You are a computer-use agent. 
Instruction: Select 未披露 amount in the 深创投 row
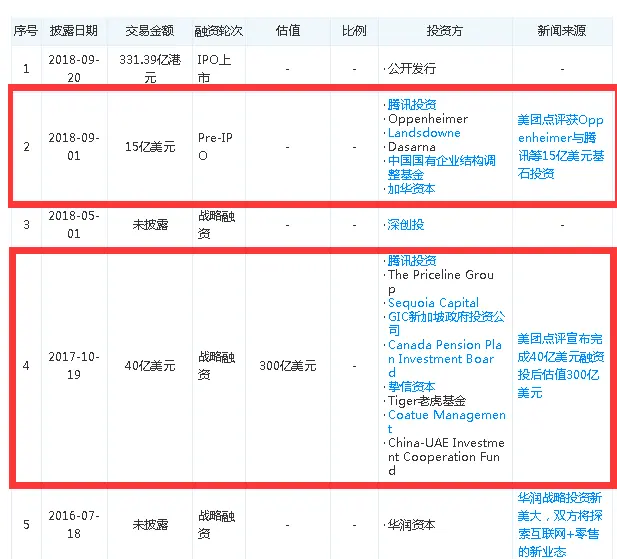[x=150, y=225]
